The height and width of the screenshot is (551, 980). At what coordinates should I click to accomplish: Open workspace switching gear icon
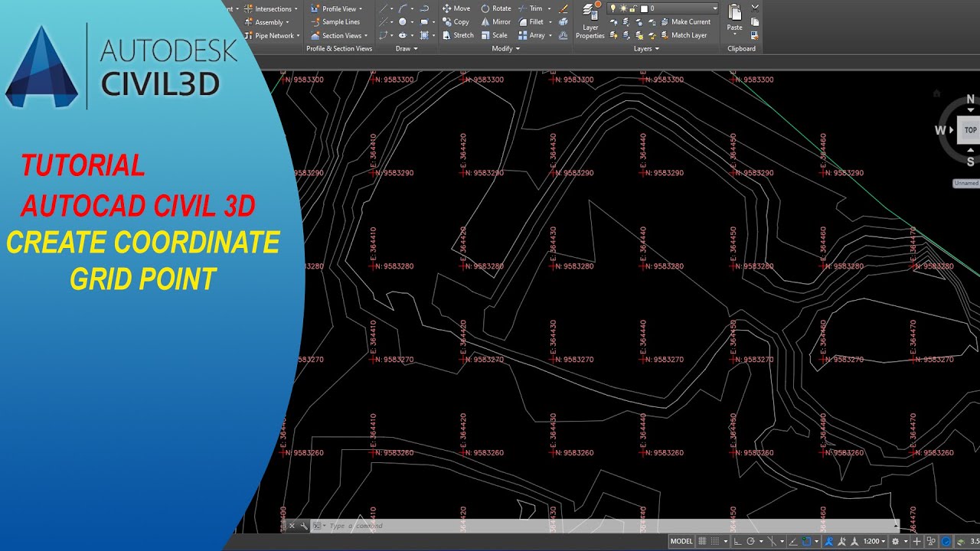click(895, 541)
